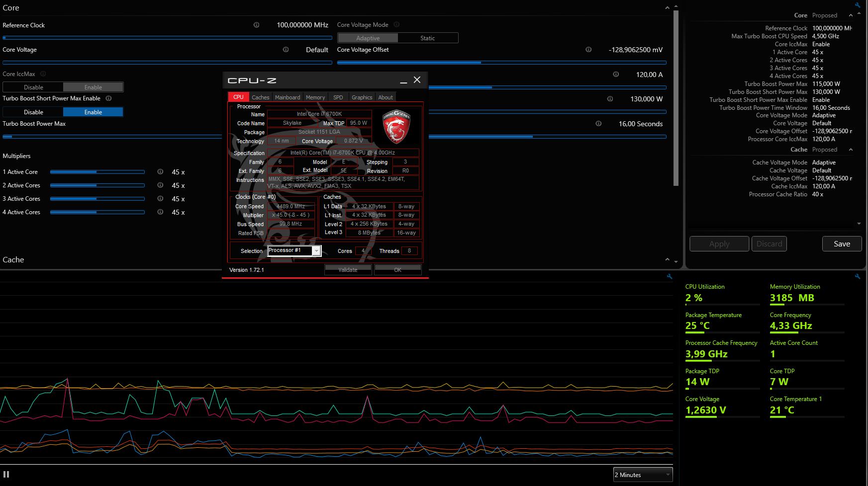Click the Reference Clock slider
The width and height of the screenshot is (868, 486).
[168, 38]
